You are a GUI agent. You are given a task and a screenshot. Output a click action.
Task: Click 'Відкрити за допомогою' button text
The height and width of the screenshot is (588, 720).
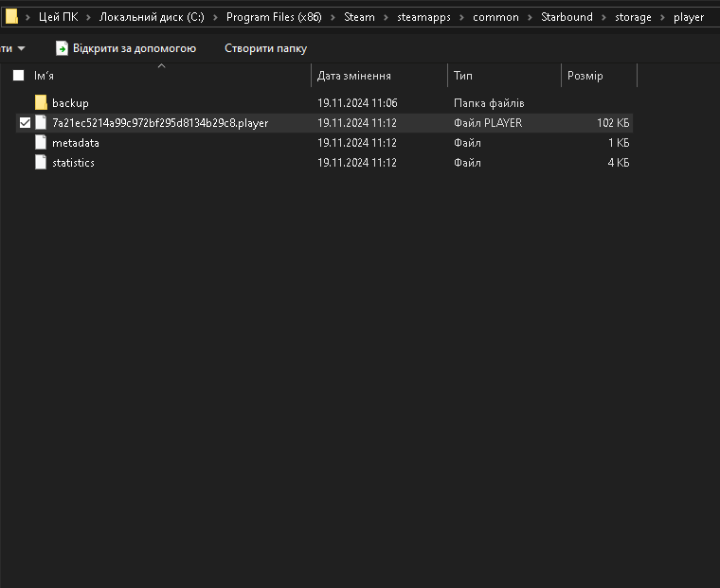[135, 48]
